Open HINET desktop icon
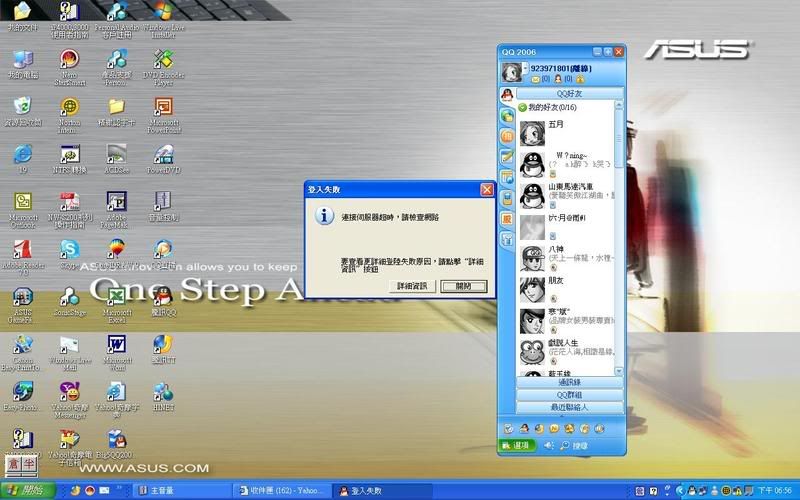 tap(163, 397)
